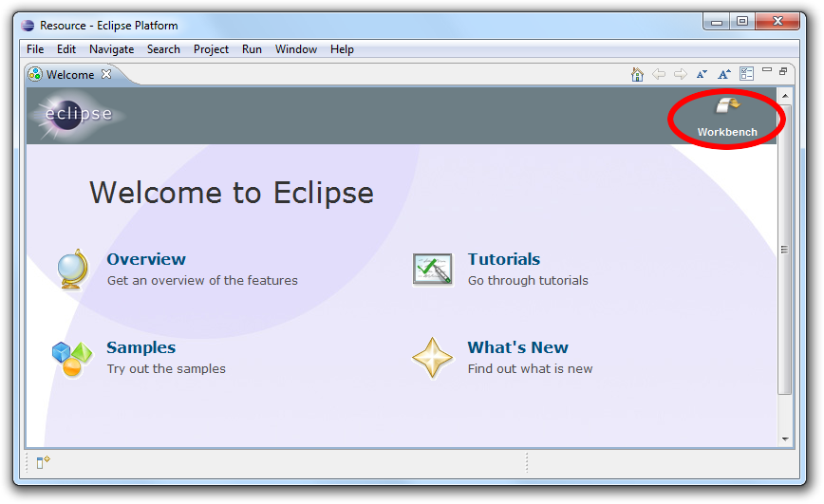This screenshot has width=824, height=504.
Task: Maximize the Eclipse window
Action: (742, 22)
